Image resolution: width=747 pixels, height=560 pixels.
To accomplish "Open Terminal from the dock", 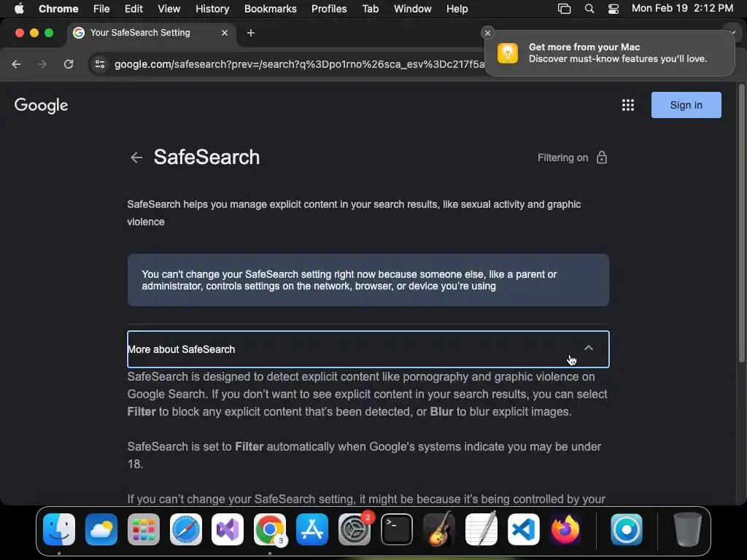I will tap(396, 529).
